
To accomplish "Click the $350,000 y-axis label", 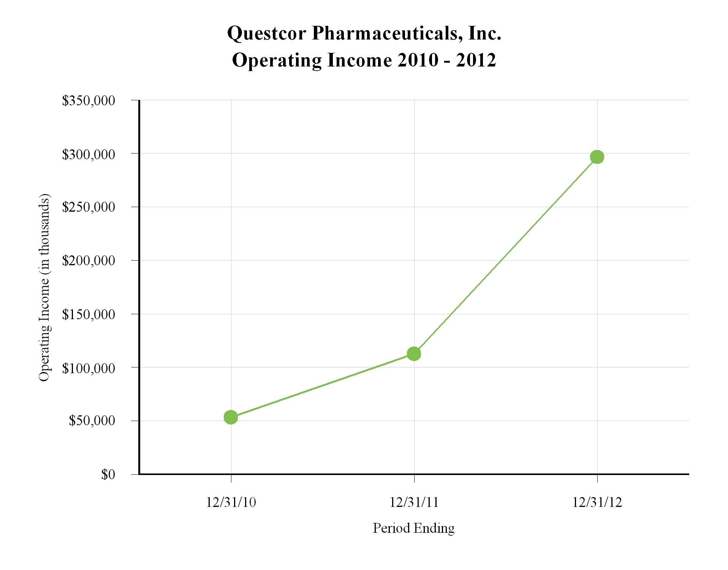I will [89, 101].
